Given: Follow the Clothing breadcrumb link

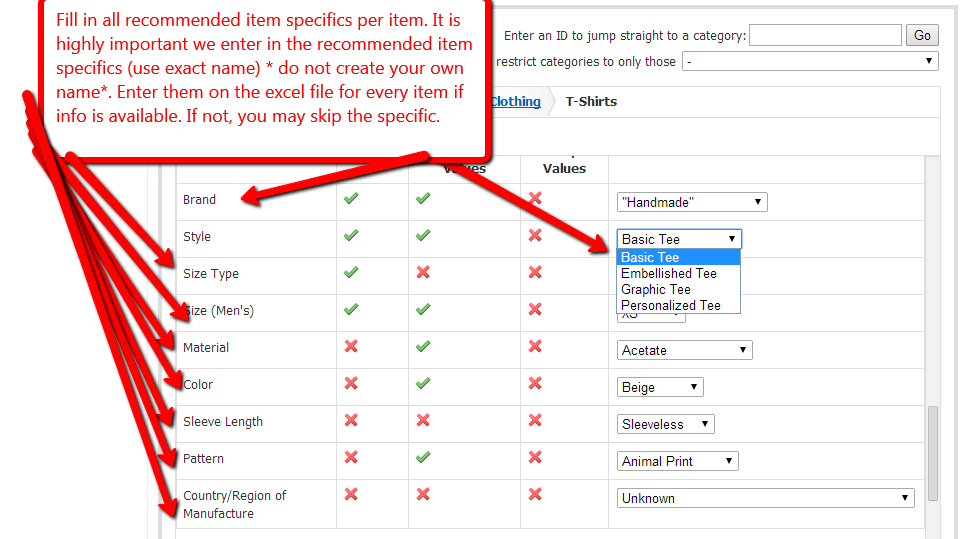Looking at the screenshot, I should tap(515, 101).
